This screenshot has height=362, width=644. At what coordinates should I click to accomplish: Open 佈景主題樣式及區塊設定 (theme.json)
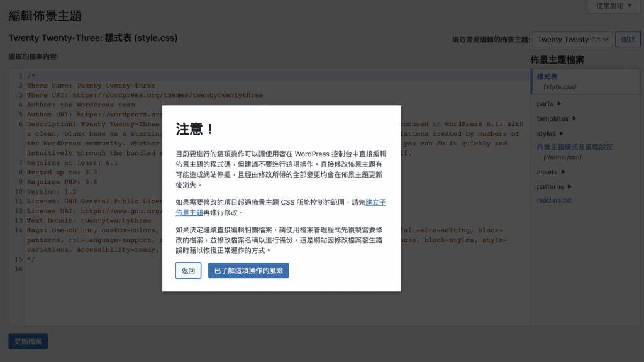click(574, 151)
